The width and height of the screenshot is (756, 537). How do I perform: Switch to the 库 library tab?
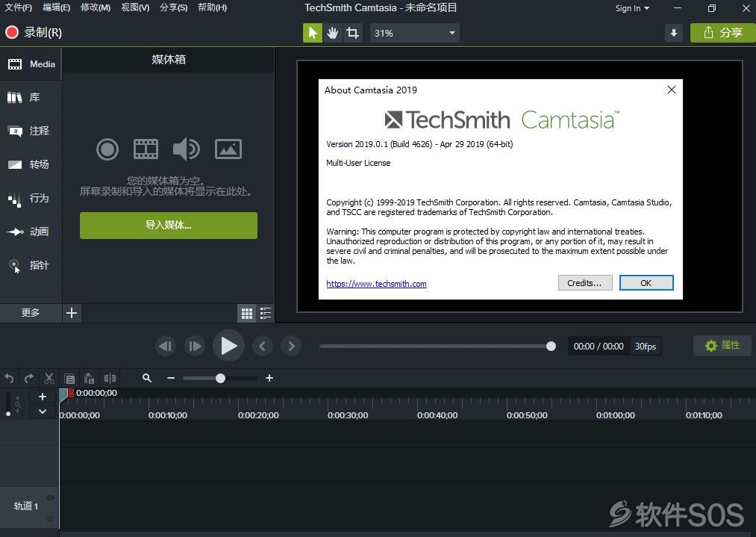[31, 97]
